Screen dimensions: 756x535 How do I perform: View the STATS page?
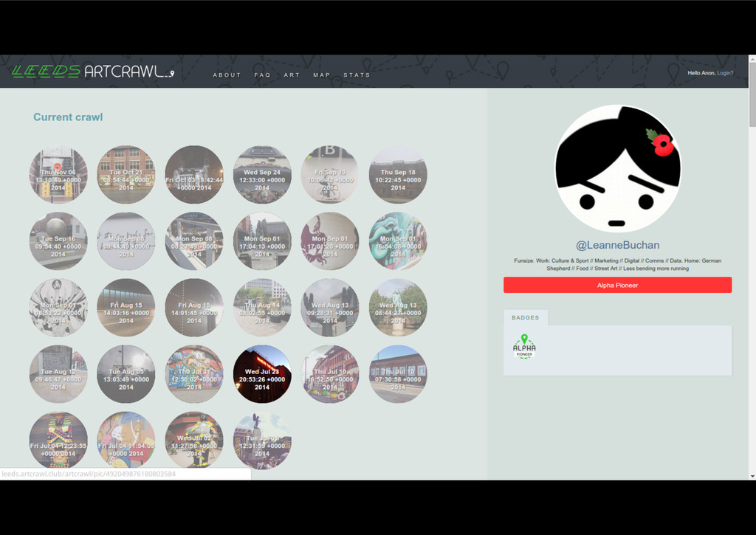click(357, 75)
